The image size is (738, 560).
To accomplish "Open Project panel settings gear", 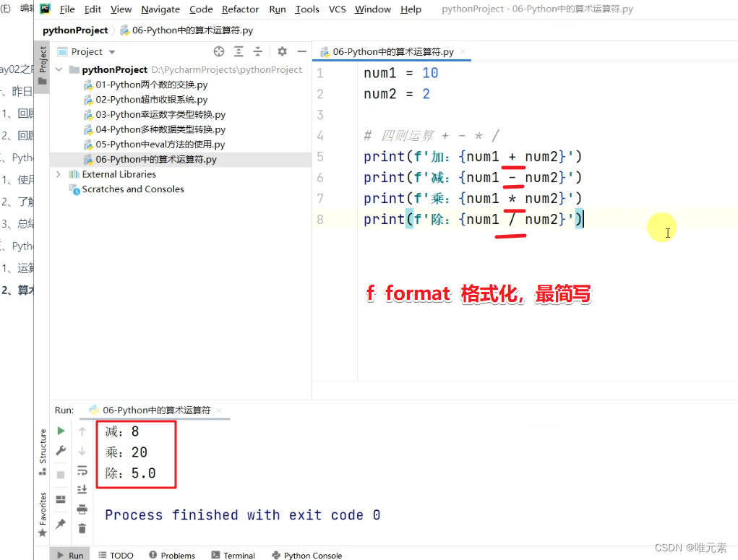I will click(x=282, y=51).
